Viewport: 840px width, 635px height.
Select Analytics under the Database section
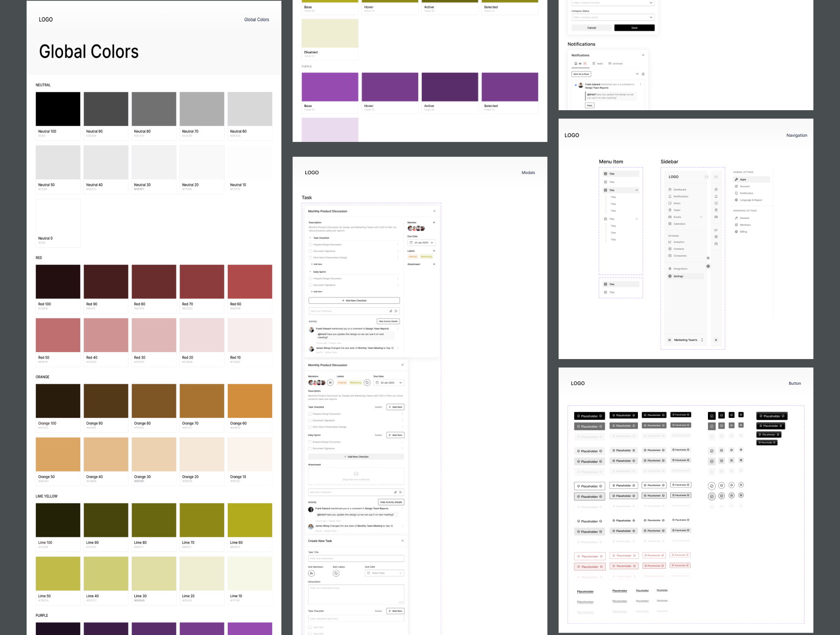pos(679,242)
